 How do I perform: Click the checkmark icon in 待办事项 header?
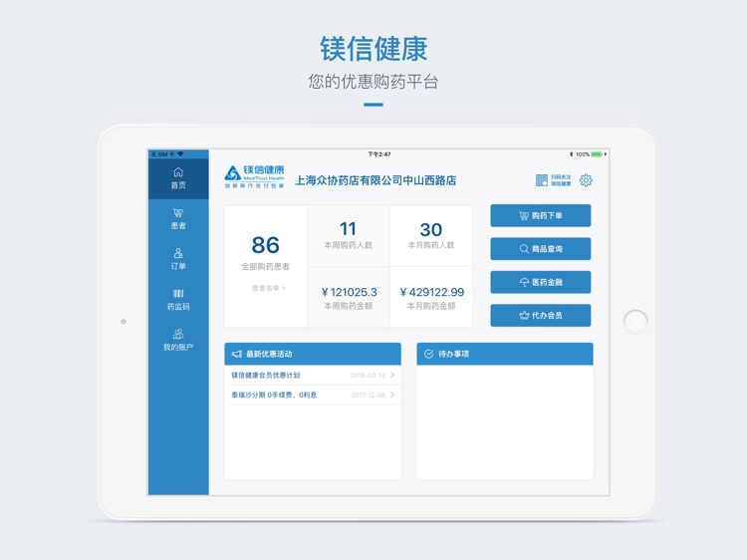tap(428, 354)
